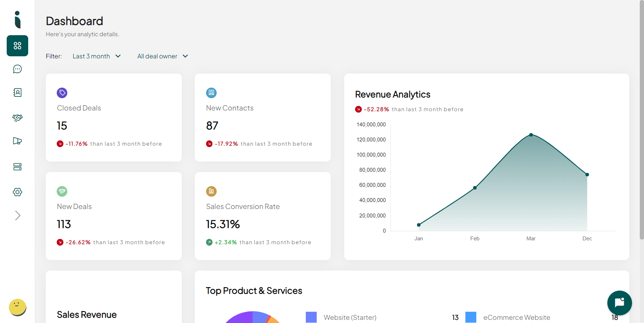Click the New Contacts value 87
644x323 pixels.
tap(212, 126)
